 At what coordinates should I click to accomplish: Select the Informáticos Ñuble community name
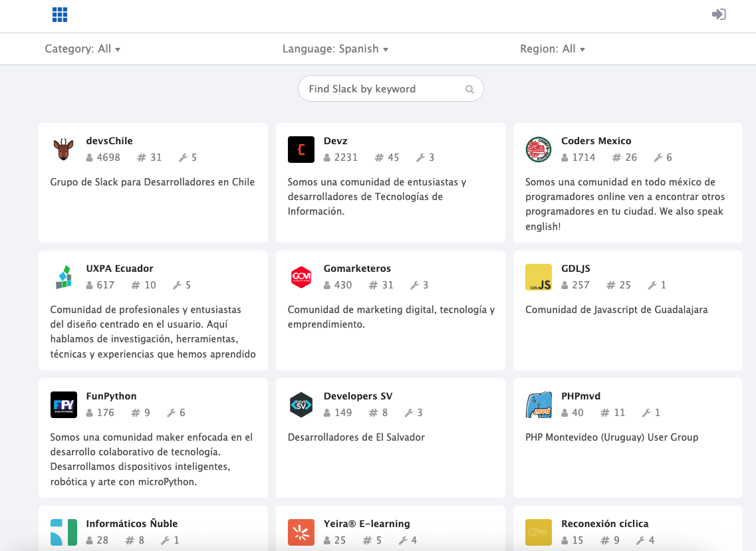point(132,524)
